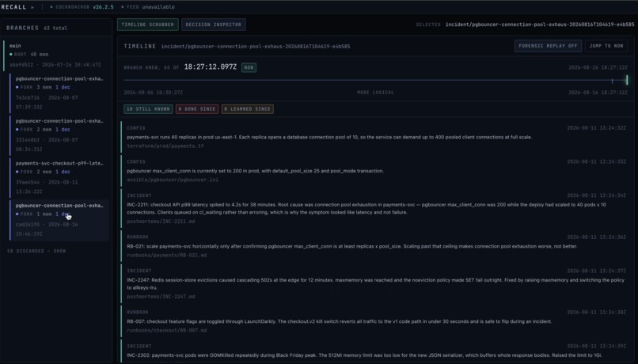638x364 pixels.
Task: Click the INC-2247 Redis evictions incident entry
Action: (377, 284)
